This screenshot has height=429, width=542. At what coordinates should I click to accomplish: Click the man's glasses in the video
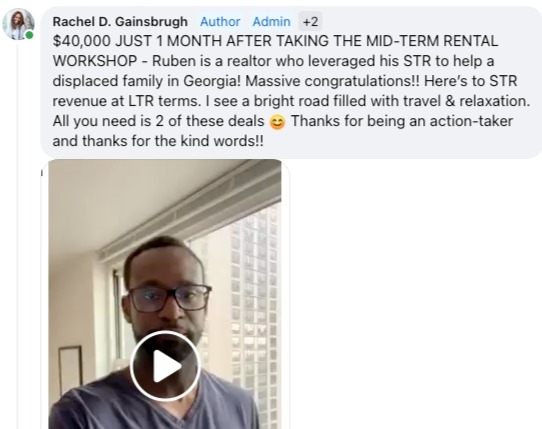click(x=169, y=297)
